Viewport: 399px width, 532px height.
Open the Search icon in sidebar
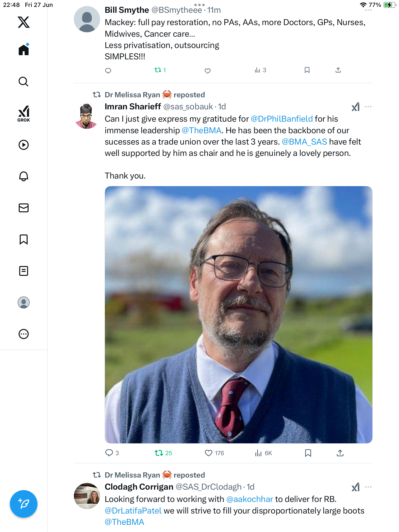pyautogui.click(x=24, y=82)
